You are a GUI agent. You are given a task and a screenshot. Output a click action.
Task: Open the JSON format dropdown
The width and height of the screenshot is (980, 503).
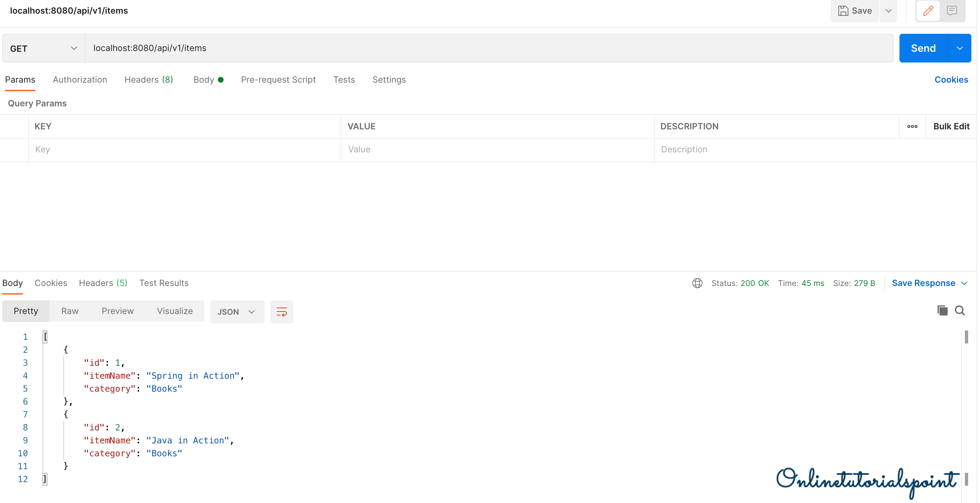tap(237, 312)
